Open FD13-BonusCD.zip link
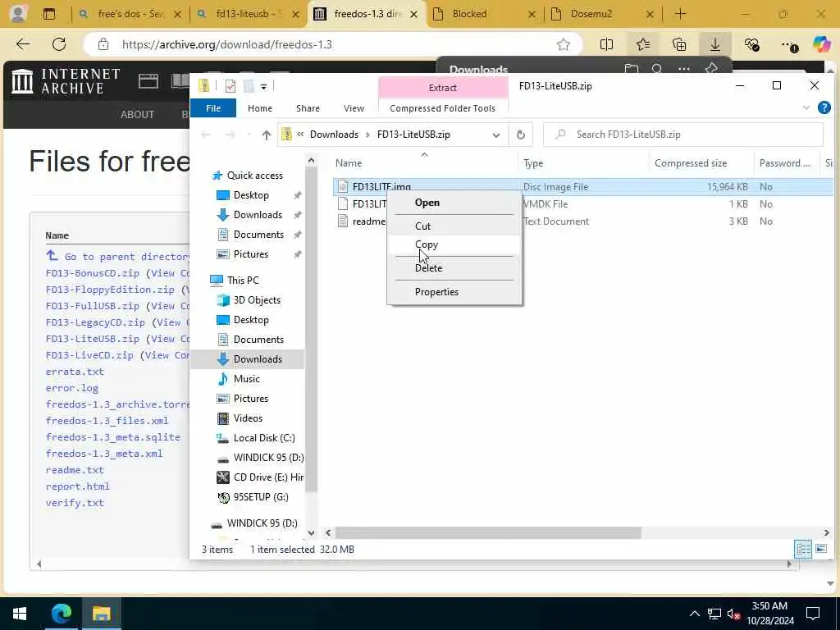The image size is (840, 630). point(92,273)
